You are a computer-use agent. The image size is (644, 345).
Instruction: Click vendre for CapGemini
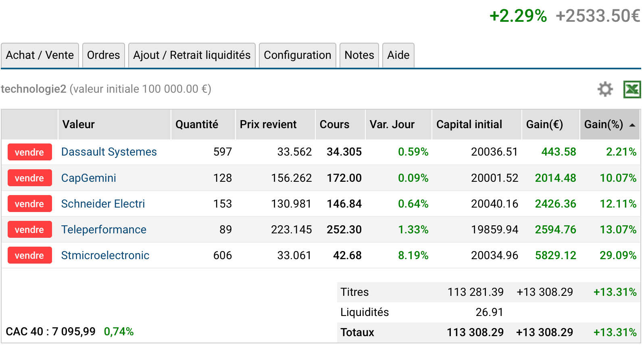(29, 178)
